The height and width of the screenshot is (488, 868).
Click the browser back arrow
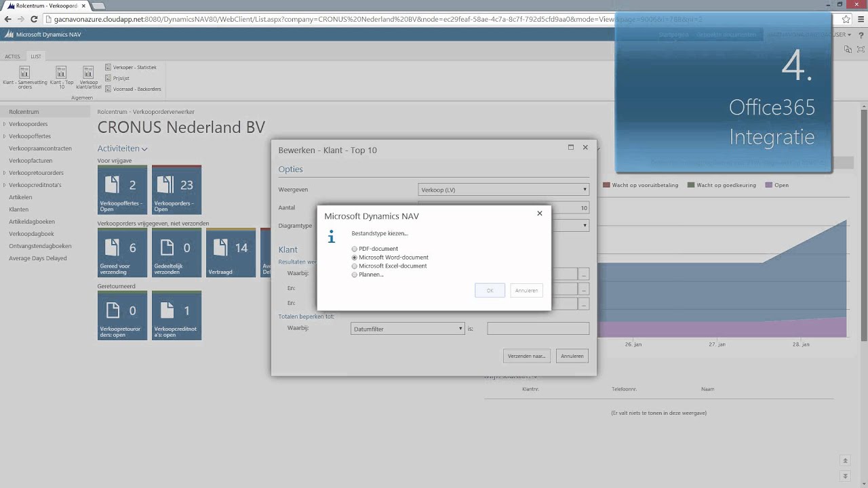coord(7,20)
